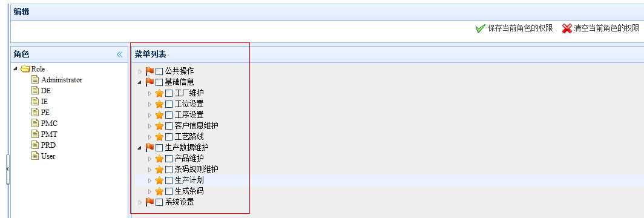
Task: Click the red X clear-permissions icon
Action: pyautogui.click(x=567, y=28)
